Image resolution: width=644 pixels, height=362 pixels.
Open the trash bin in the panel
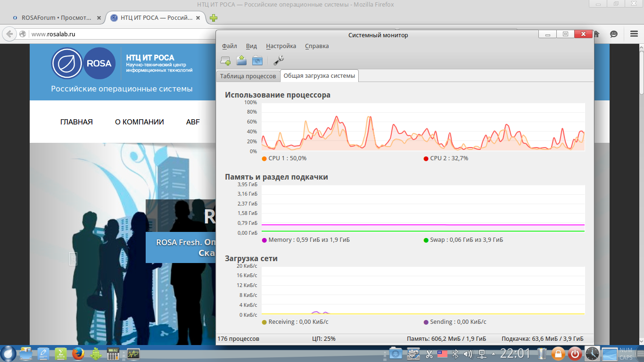pyautogui.click(x=542, y=354)
